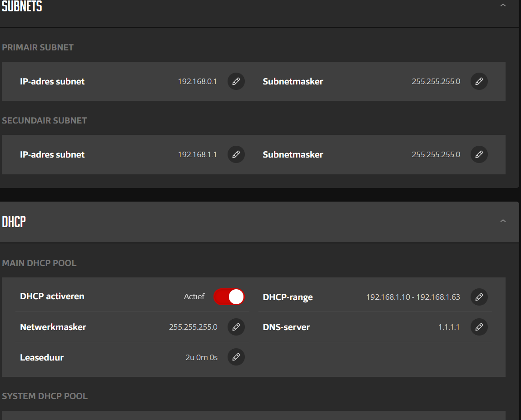Click the Actief status label
Viewport: 521px width, 420px height.
point(194,297)
